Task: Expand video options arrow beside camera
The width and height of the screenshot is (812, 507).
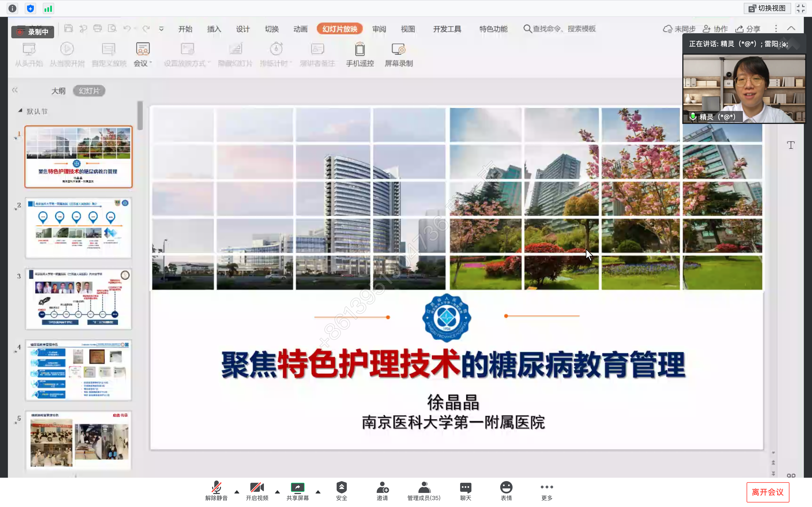Action: pyautogui.click(x=277, y=492)
